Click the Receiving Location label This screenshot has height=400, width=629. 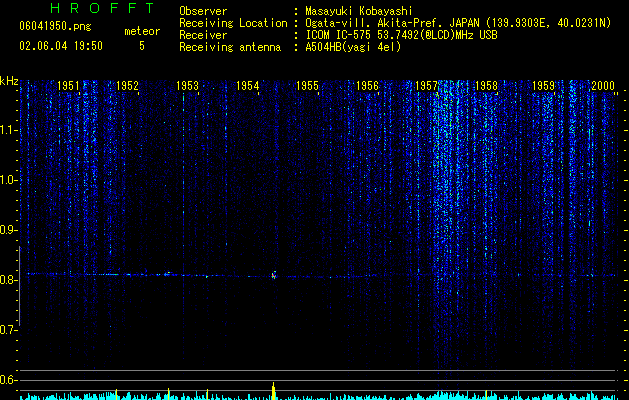coord(233,23)
